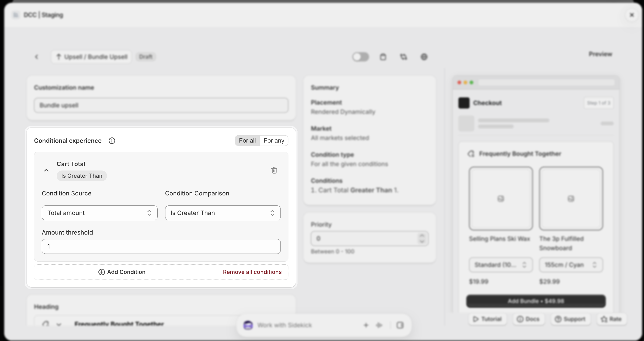Click Remove all conditions link
The height and width of the screenshot is (341, 644).
pyautogui.click(x=252, y=272)
